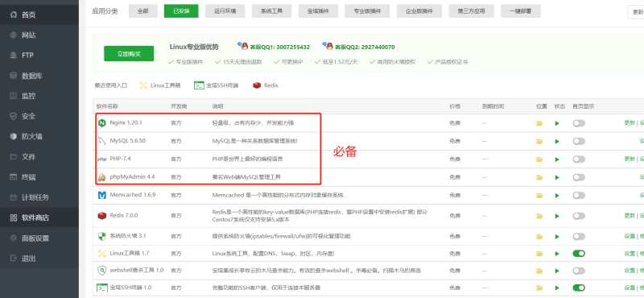Click the green status arrow for Memcached
The height and width of the screenshot is (298, 644).
557,196
